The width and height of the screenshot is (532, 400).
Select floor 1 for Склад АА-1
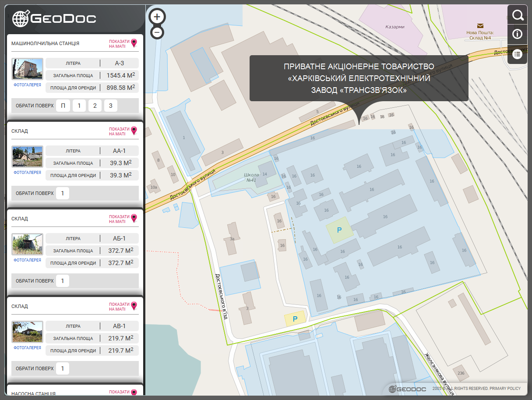63,193
